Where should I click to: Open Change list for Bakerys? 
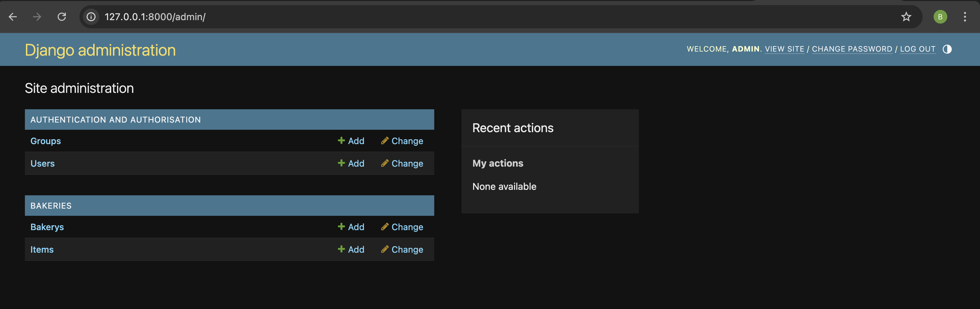pos(402,227)
